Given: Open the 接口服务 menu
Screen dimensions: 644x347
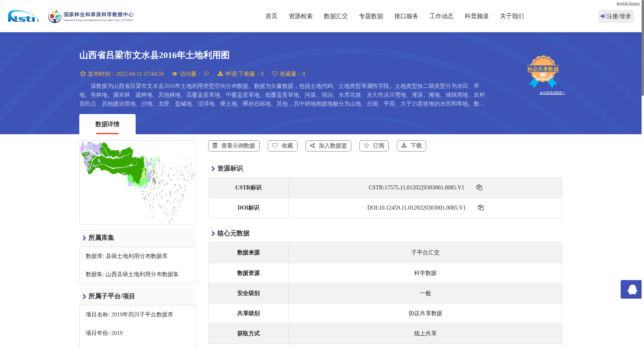Looking at the screenshot, I should point(406,16).
